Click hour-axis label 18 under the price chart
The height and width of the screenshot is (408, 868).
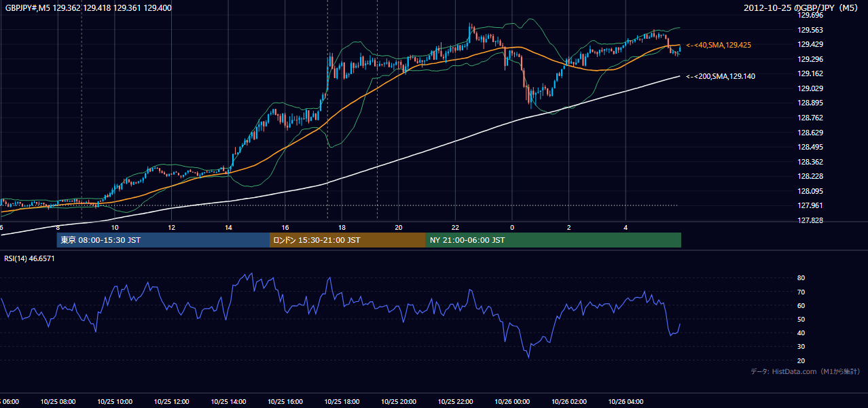coord(342,228)
